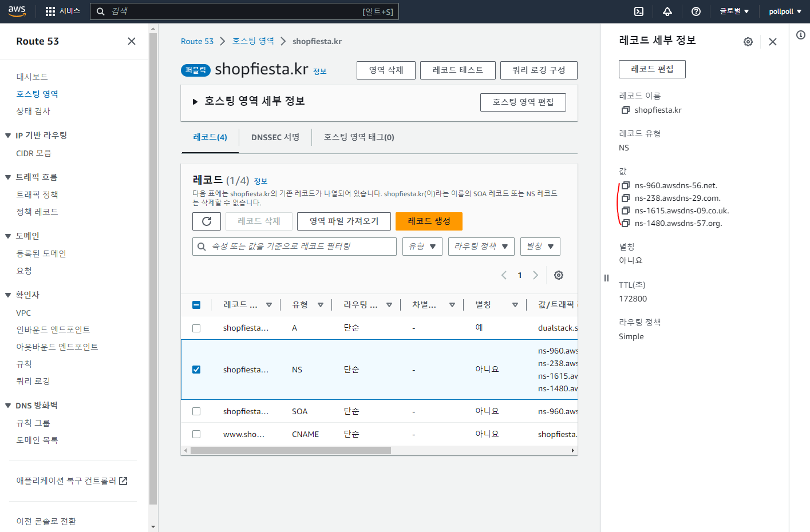
Task: Open records table preferences gear
Action: [x=559, y=275]
